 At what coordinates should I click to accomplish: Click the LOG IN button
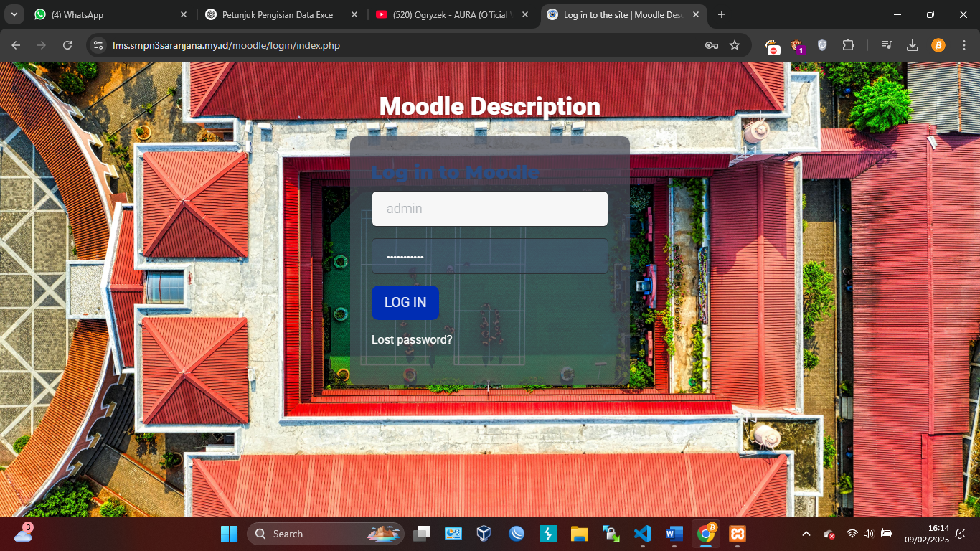(x=405, y=303)
